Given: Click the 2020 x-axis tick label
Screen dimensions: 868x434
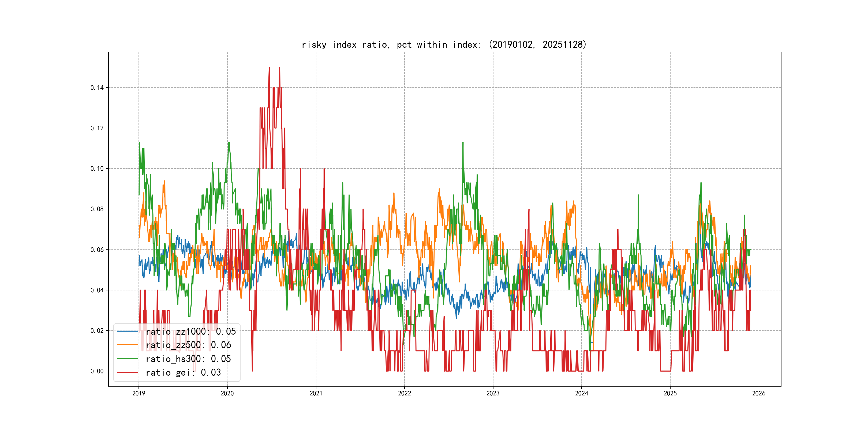Looking at the screenshot, I should point(227,393).
